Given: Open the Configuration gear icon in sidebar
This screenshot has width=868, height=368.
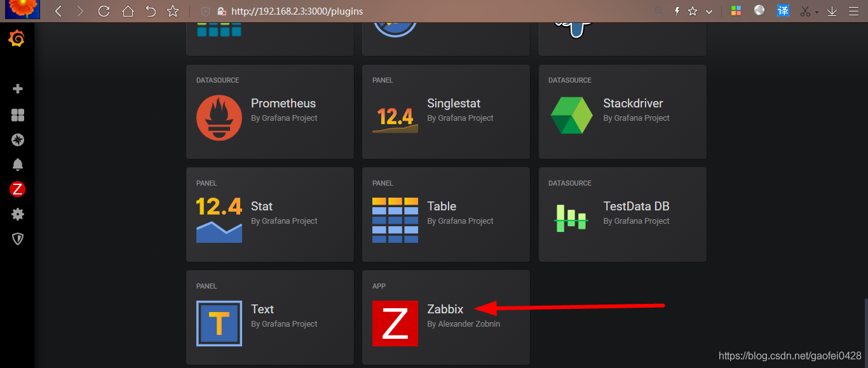Looking at the screenshot, I should (x=18, y=214).
